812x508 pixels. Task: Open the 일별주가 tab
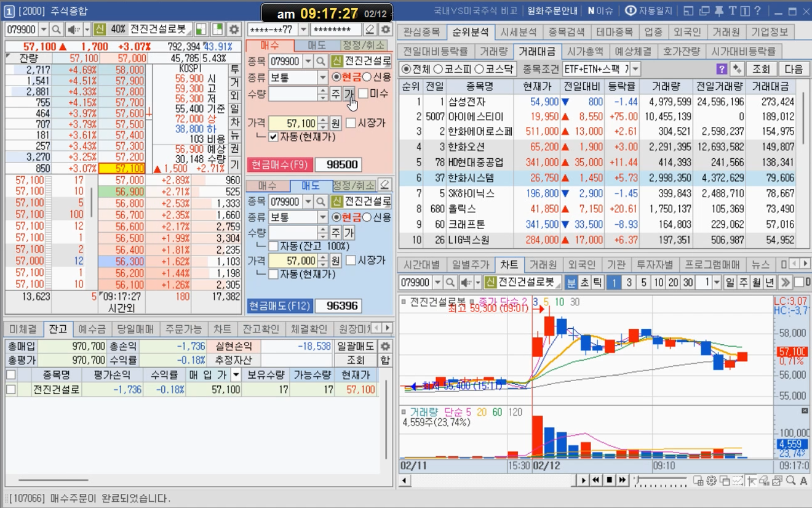pyautogui.click(x=471, y=265)
